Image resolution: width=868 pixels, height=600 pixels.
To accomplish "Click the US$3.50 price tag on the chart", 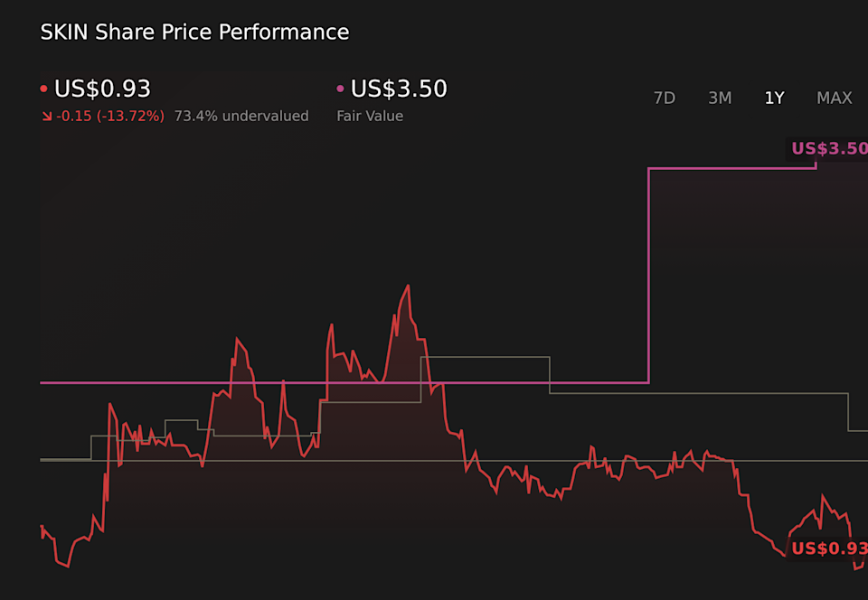I will (x=832, y=148).
